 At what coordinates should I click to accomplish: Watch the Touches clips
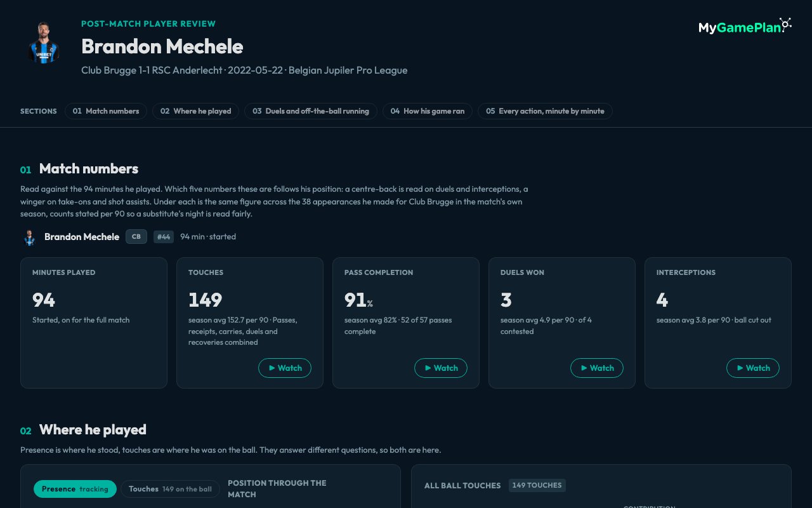click(x=285, y=368)
